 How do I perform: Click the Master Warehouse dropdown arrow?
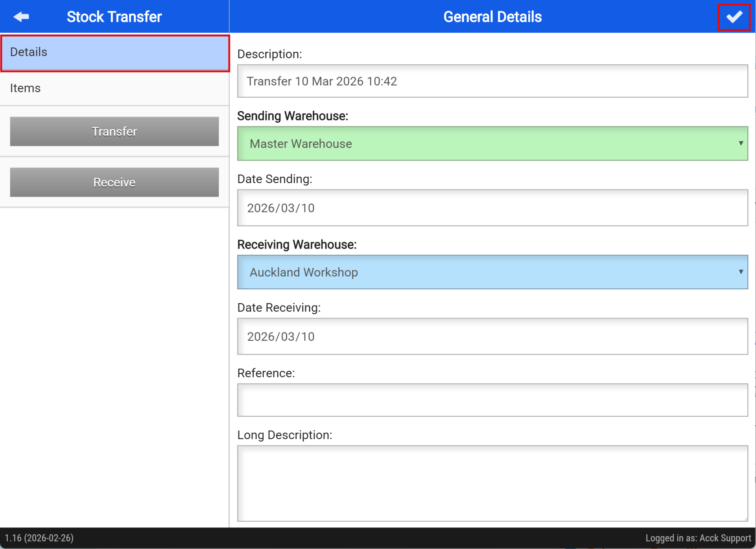[740, 144]
